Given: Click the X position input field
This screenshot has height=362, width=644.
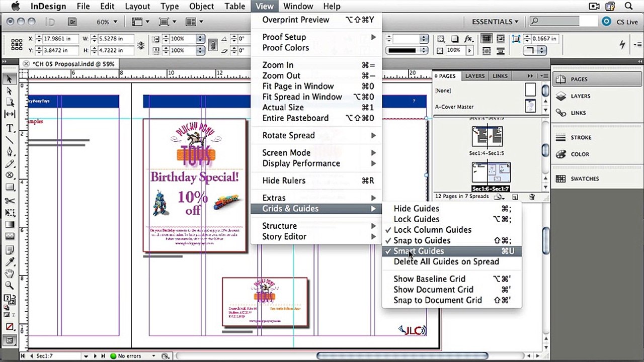Looking at the screenshot, I should point(61,39).
